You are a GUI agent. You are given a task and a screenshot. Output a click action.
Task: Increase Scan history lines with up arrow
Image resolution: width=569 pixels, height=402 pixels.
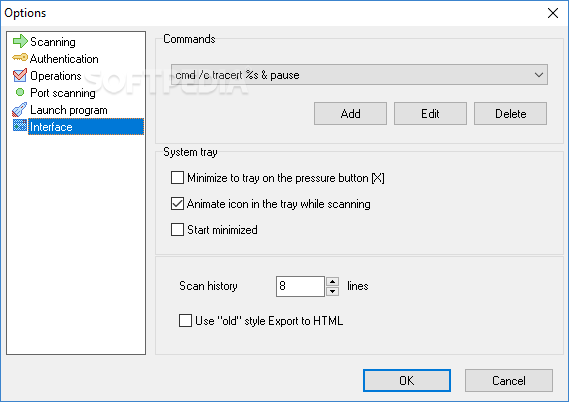[x=332, y=282]
